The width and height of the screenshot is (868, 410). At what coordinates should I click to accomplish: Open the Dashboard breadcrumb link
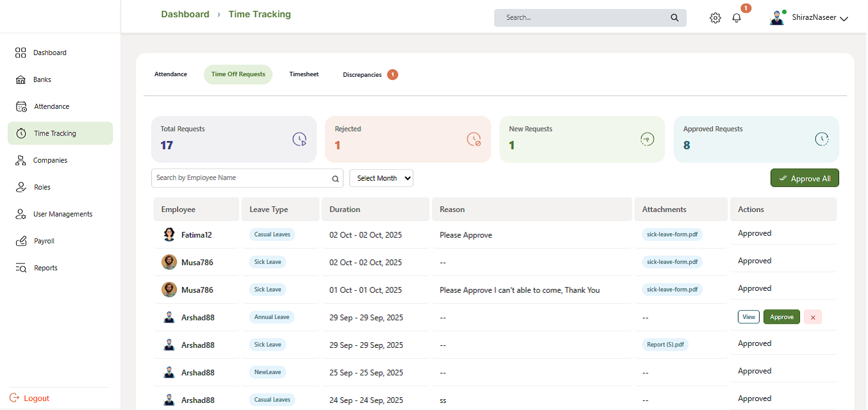185,13
